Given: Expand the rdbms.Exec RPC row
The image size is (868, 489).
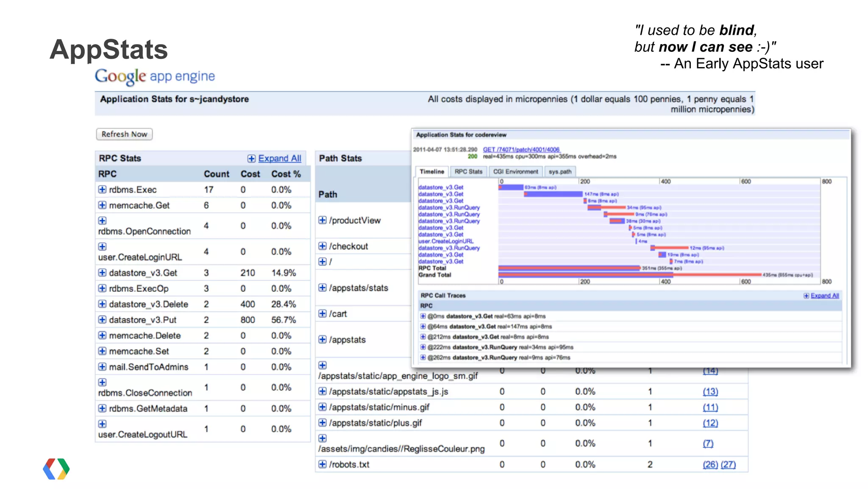Looking at the screenshot, I should coord(102,190).
